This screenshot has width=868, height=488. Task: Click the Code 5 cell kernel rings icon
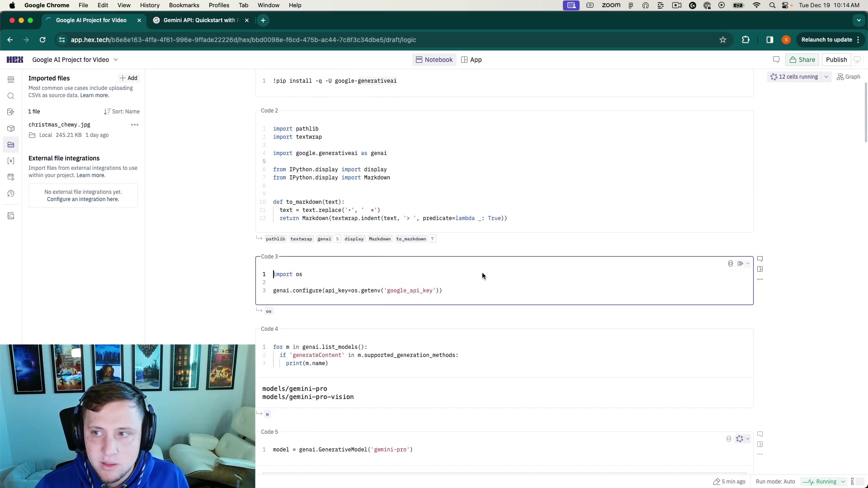(729, 439)
